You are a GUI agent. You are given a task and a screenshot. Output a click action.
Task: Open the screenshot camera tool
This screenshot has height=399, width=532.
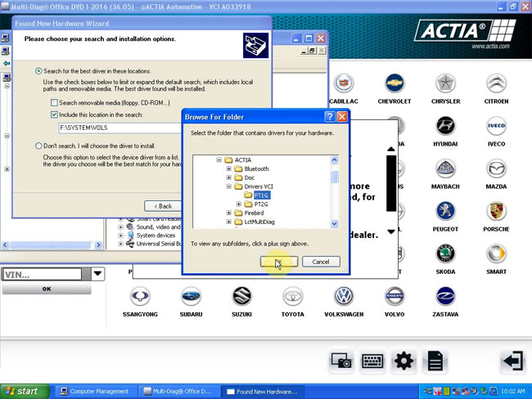coord(341,361)
